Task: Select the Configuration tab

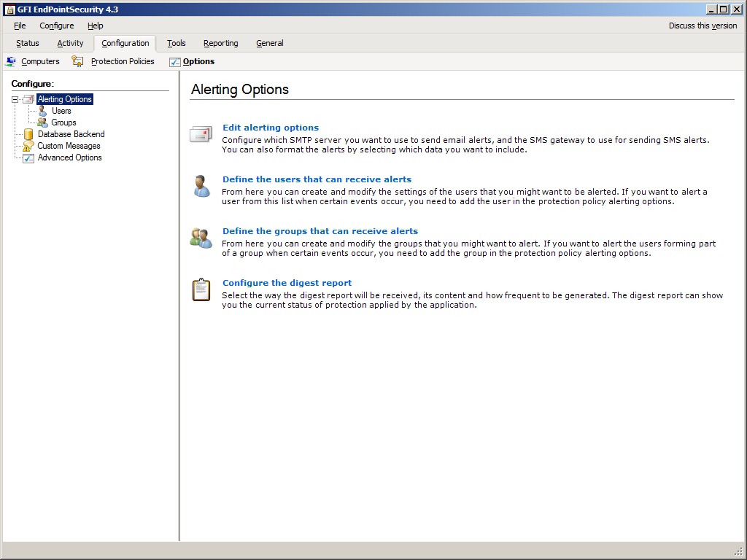Action: coord(125,43)
